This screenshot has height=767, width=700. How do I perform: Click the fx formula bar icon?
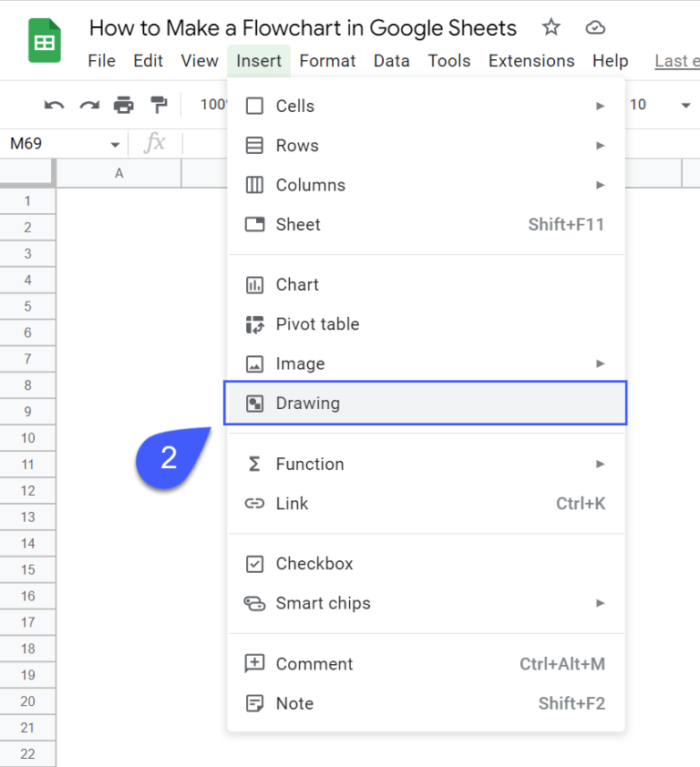[x=153, y=143]
